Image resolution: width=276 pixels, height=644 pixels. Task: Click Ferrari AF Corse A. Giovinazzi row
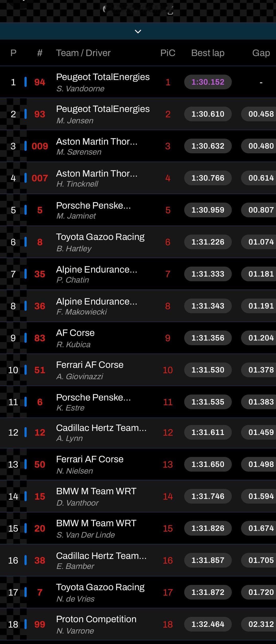click(x=138, y=370)
